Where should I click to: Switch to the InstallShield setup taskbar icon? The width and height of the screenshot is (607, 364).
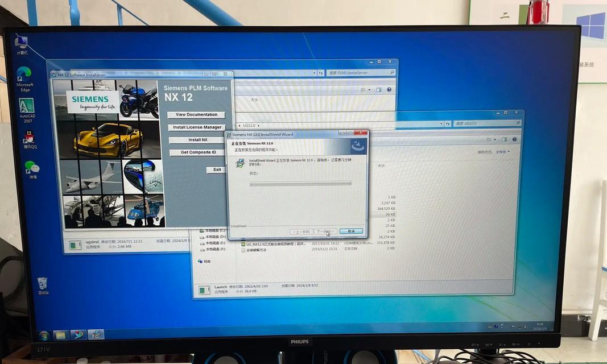tap(96, 334)
